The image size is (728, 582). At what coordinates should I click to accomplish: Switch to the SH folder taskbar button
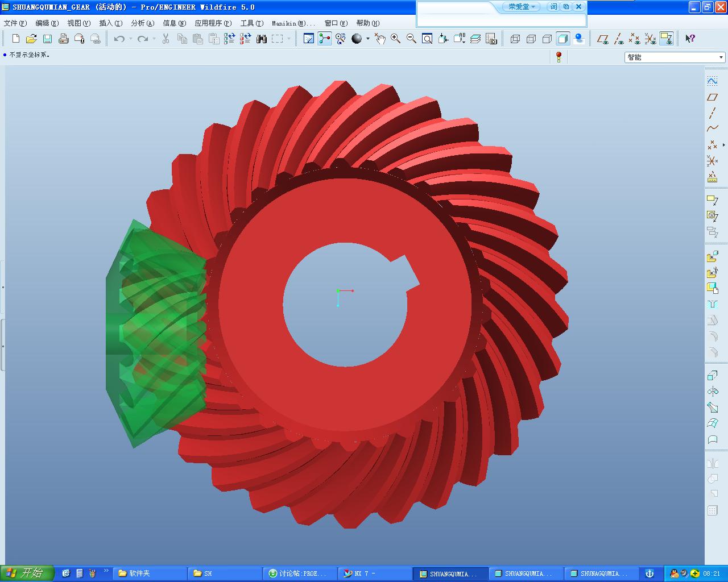coord(225,573)
